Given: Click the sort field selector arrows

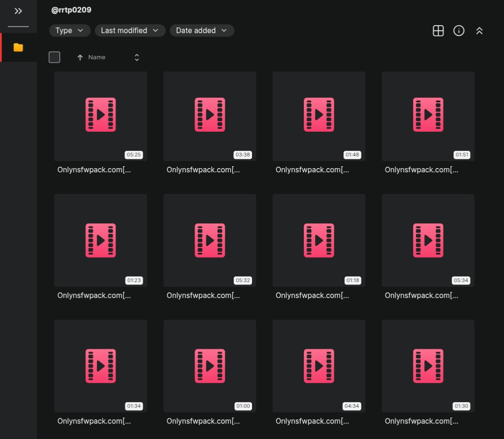Looking at the screenshot, I should 137,57.
